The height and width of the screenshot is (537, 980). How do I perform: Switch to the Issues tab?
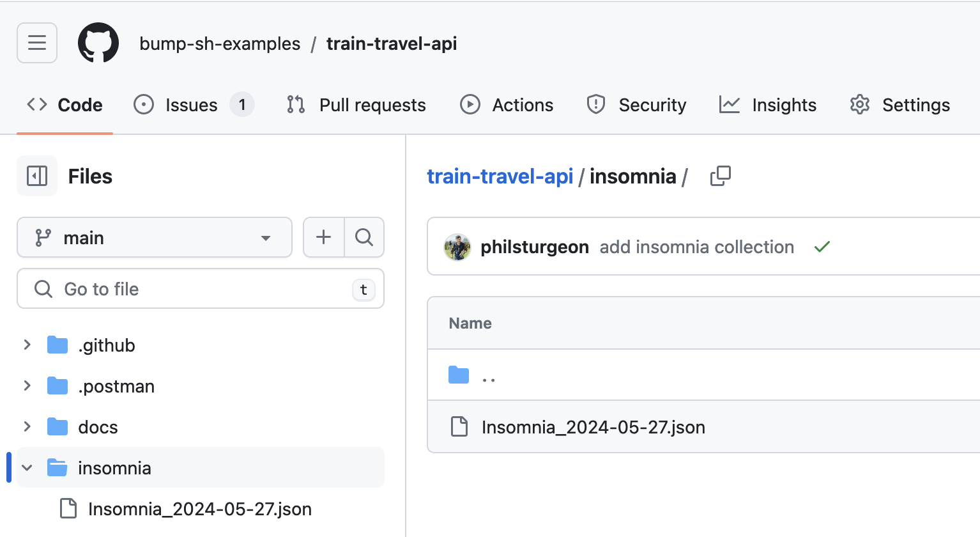tap(192, 105)
